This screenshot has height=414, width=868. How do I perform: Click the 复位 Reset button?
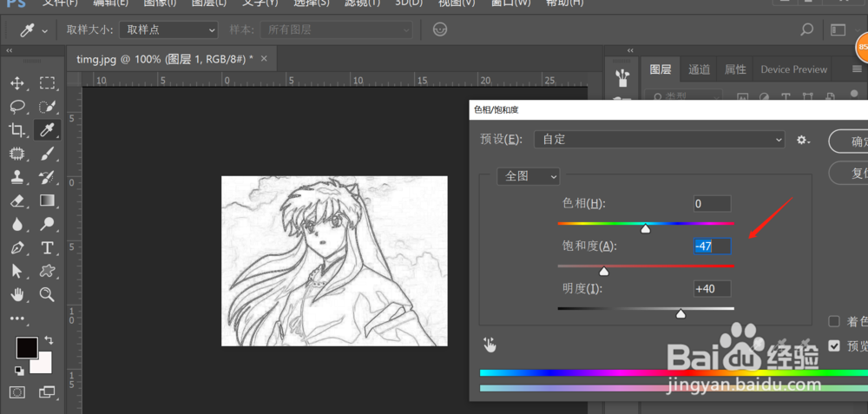(x=851, y=173)
